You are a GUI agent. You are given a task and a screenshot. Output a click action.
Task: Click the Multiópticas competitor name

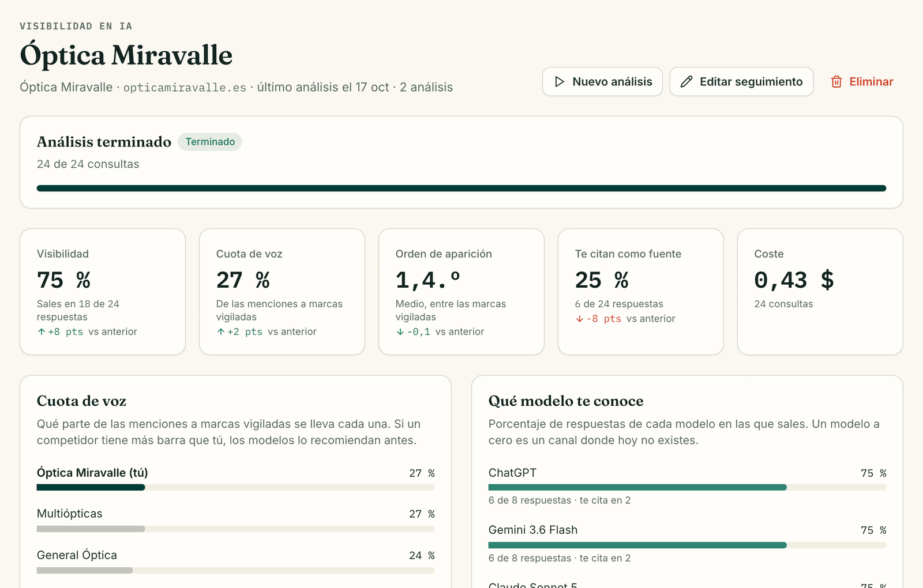point(70,514)
